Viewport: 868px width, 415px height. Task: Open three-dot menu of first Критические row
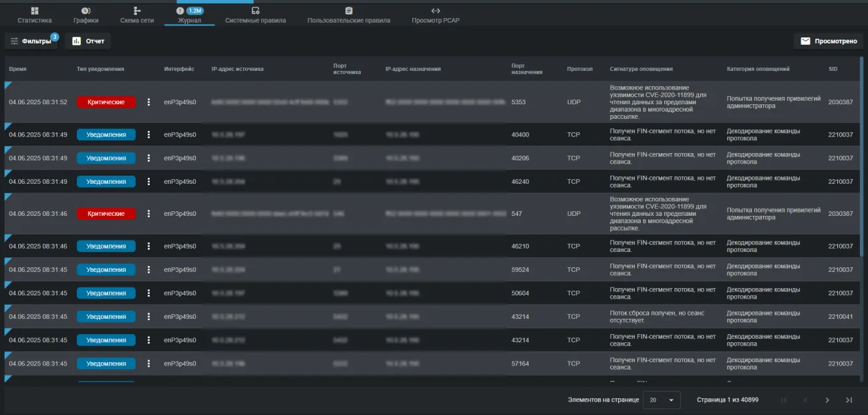pos(148,102)
